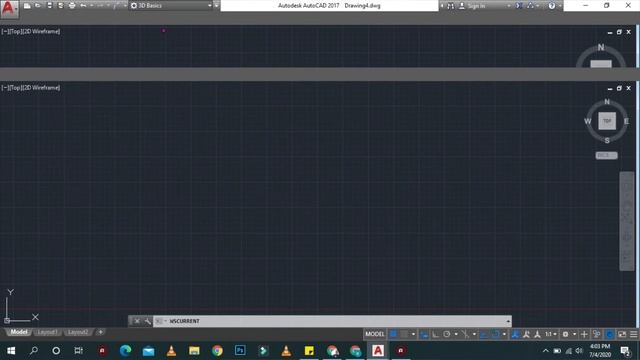Screen dimensions: 640x360
Task: Click the MODEL space button in status bar
Action: [x=375, y=334]
